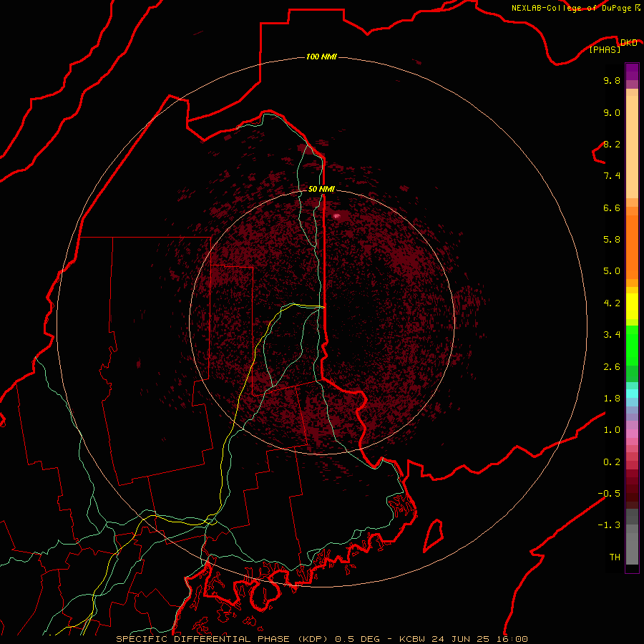Click the peach swatch in the color bar
This screenshot has width=644, height=644.
click(632, 147)
